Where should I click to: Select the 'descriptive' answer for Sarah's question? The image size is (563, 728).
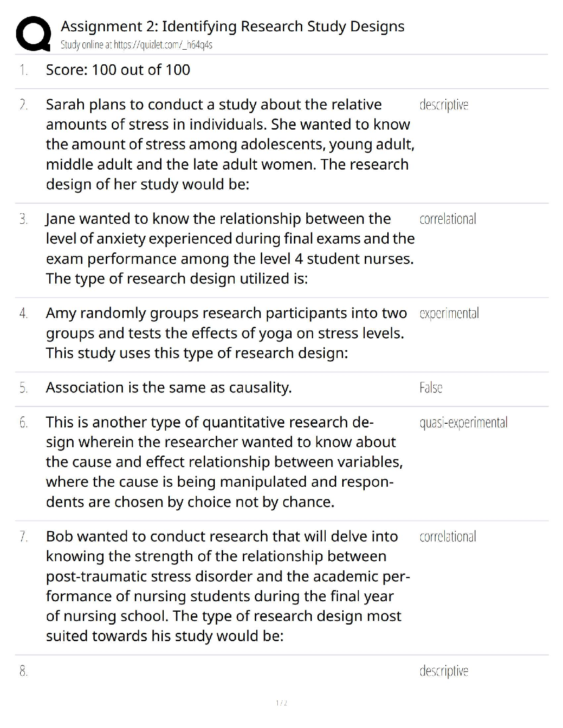pos(444,105)
